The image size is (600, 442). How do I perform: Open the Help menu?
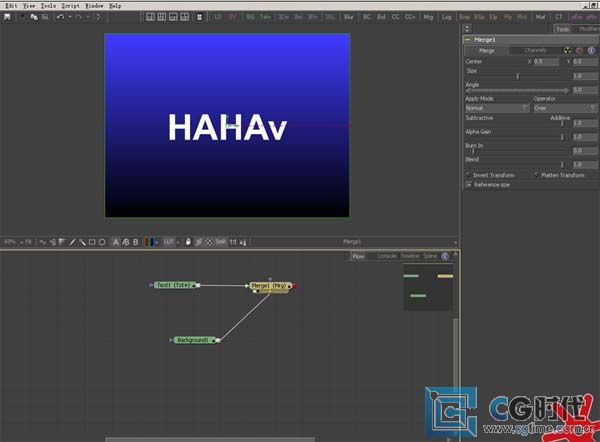click(115, 6)
